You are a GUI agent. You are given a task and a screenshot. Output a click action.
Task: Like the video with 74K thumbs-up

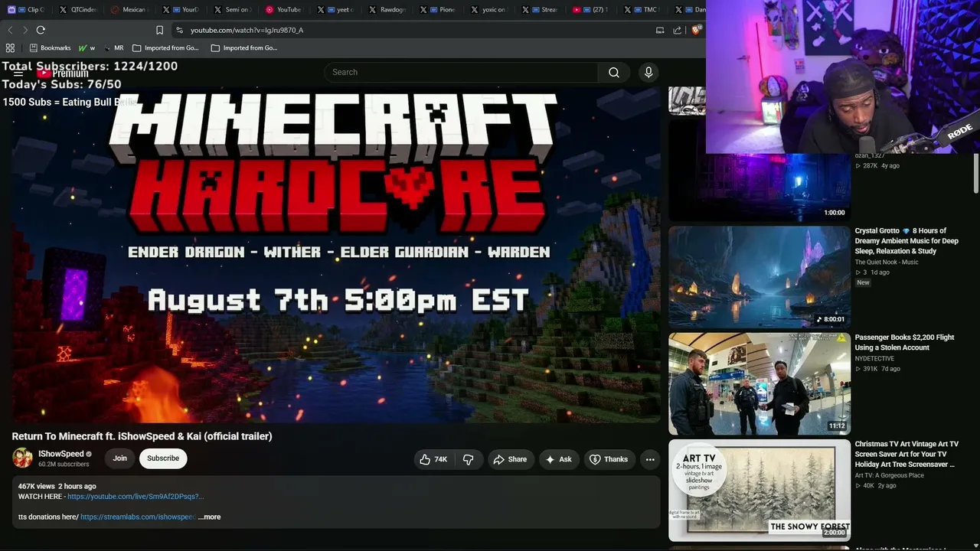click(x=433, y=459)
